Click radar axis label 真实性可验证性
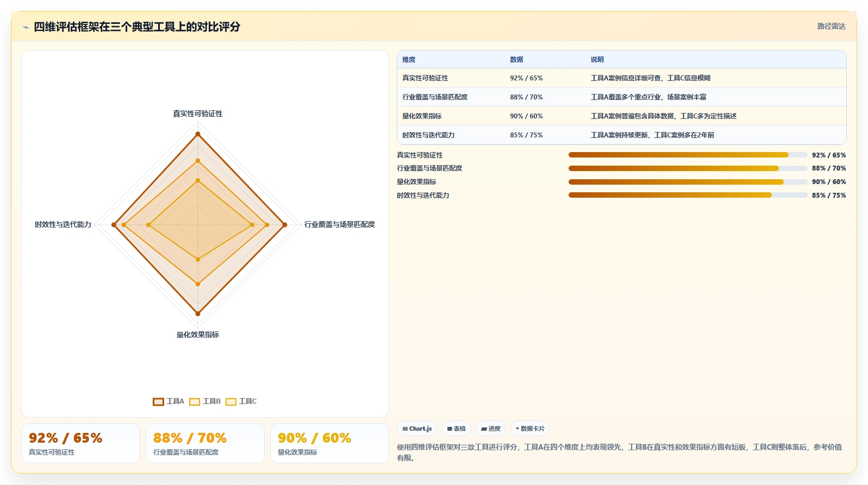This screenshot has width=868, height=485. pos(198,114)
